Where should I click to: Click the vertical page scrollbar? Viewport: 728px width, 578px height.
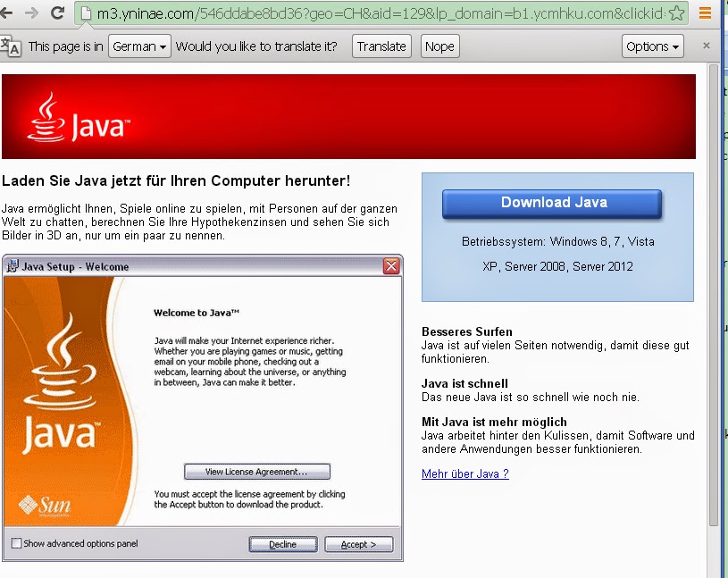coord(714,294)
